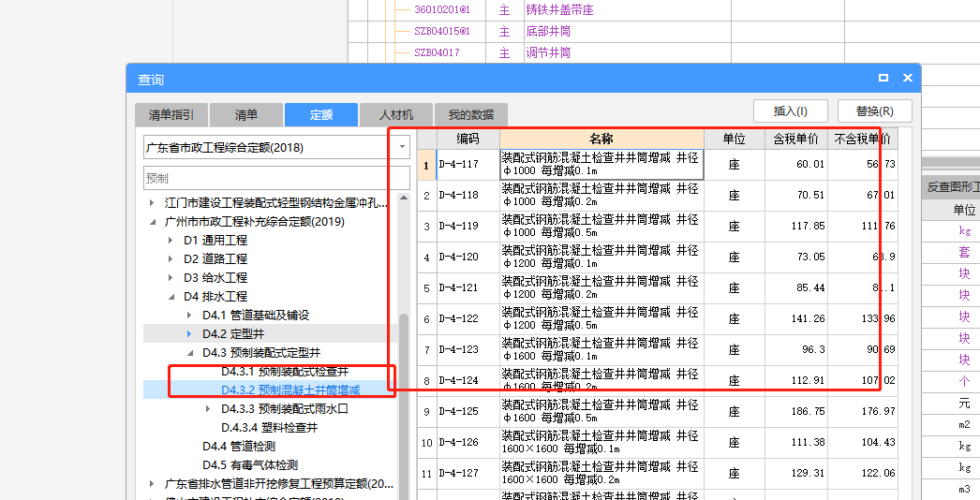Select code cell D-4-118
The height and width of the screenshot is (500, 980).
click(468, 196)
